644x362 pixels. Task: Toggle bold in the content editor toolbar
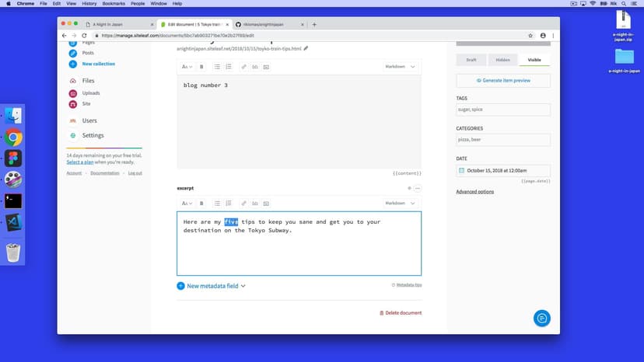pos(201,67)
